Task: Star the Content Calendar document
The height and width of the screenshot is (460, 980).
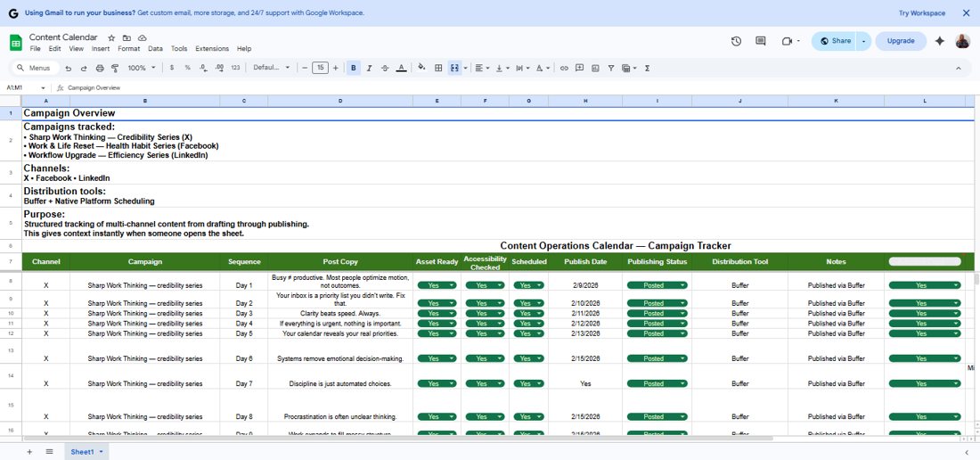Action: 111,38
